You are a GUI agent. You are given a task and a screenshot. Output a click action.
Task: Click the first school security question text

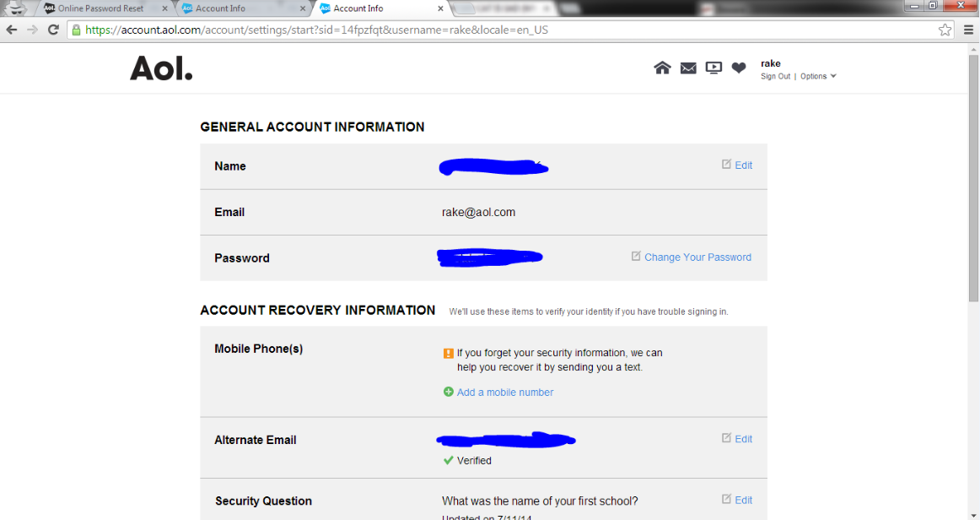pos(540,501)
